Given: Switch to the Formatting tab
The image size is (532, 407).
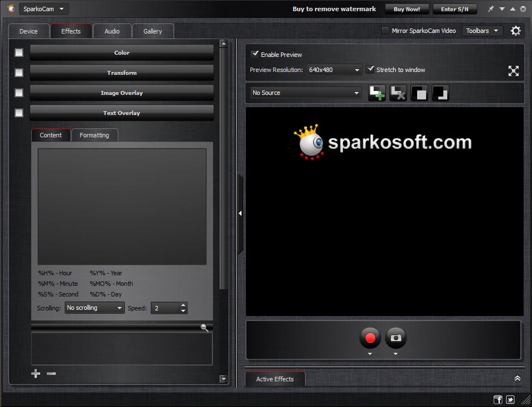Looking at the screenshot, I should click(x=94, y=135).
